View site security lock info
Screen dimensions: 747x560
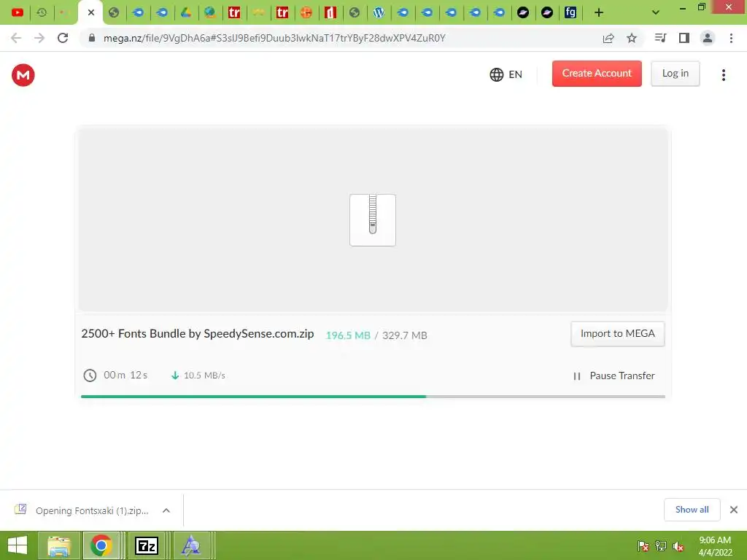[92, 38]
